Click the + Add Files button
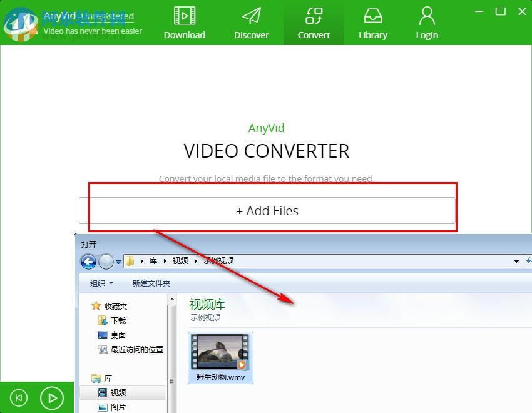This screenshot has width=532, height=413. (x=267, y=211)
